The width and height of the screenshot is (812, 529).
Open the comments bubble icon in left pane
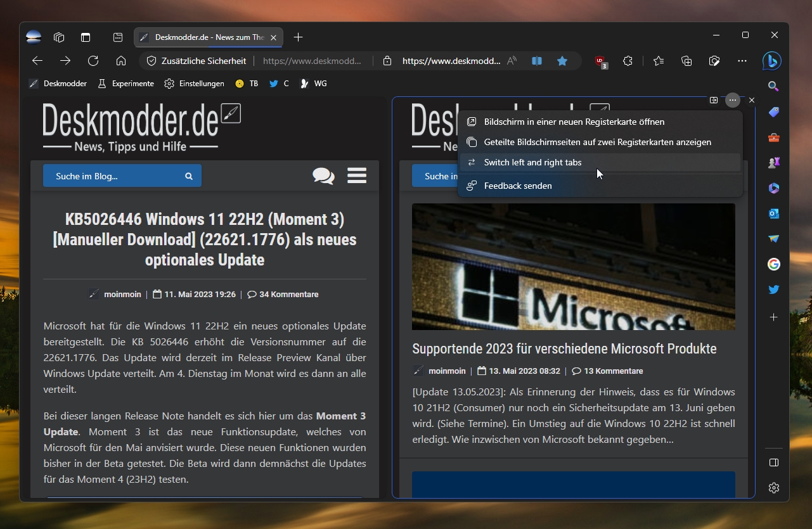point(323,175)
